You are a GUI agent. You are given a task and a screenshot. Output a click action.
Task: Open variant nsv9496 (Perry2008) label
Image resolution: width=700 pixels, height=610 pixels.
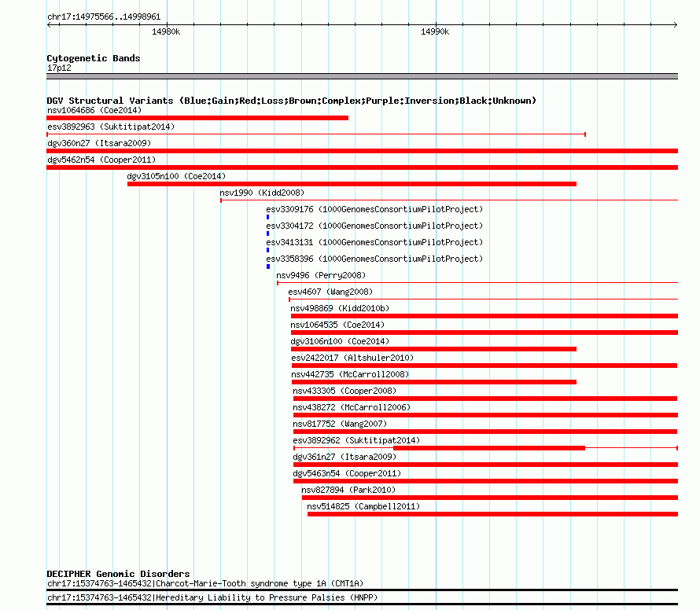tap(321, 275)
